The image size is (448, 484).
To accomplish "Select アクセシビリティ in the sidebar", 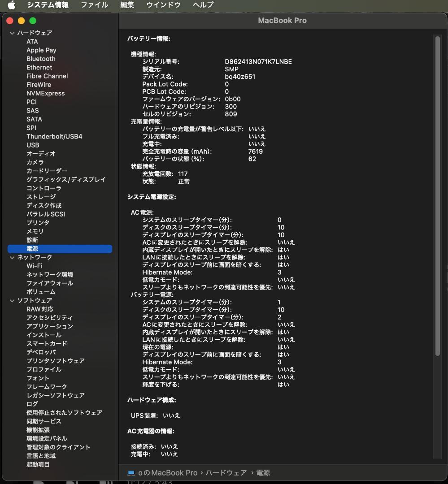I will [50, 318].
